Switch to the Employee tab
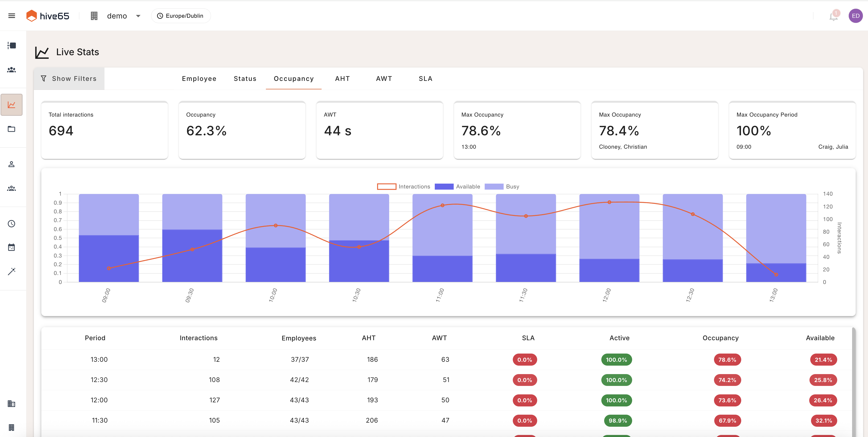The height and width of the screenshot is (437, 868). [x=199, y=79]
